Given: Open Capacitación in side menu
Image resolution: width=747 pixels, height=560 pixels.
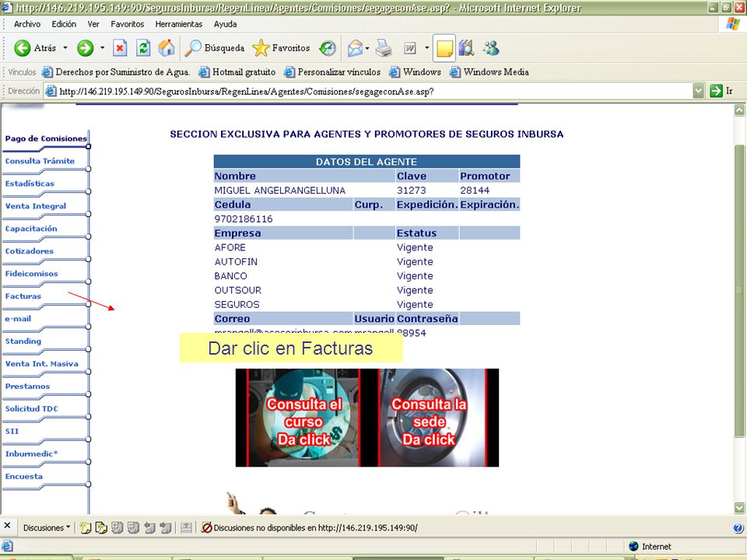Looking at the screenshot, I should (31, 229).
